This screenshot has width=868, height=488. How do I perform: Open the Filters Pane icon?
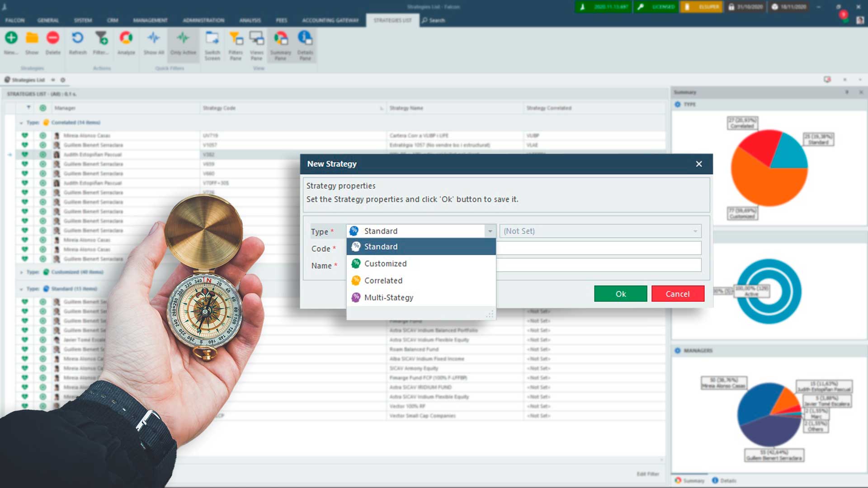click(x=236, y=38)
